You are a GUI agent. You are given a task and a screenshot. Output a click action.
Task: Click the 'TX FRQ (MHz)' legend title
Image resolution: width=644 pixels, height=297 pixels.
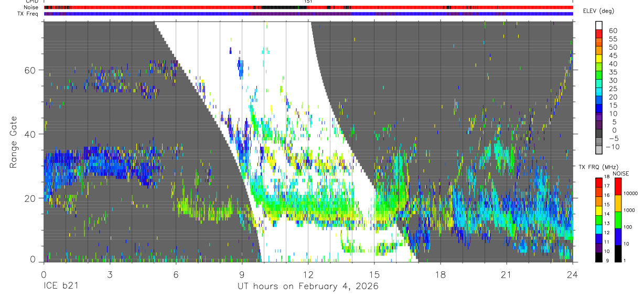598,167
